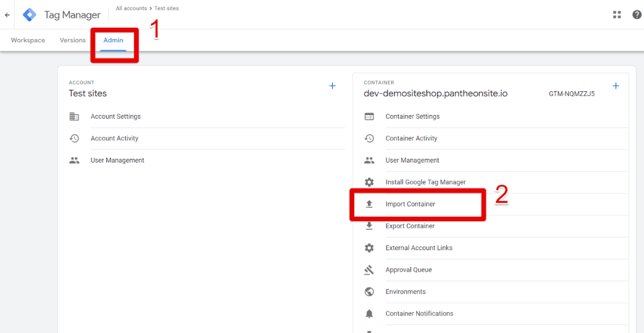Open Account Settings

coord(116,117)
